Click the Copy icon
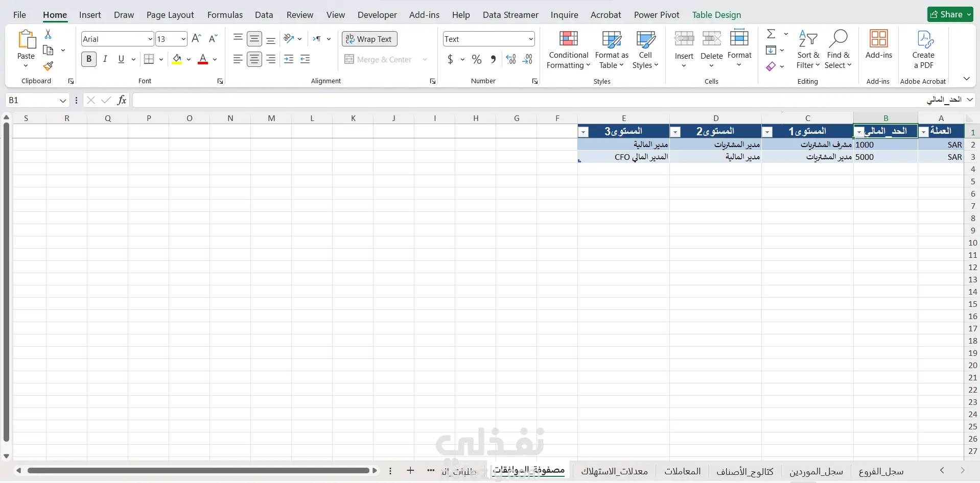This screenshot has width=980, height=483. point(48,50)
